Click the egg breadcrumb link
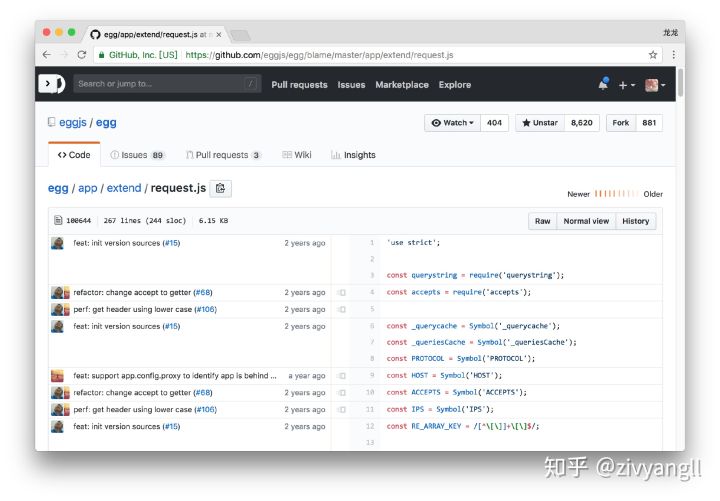720x501 pixels. coord(58,188)
